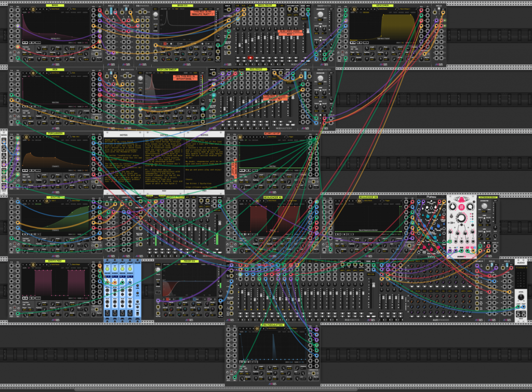Click inside the third NOTES text panel
The image size is (532, 392).
click(x=204, y=164)
